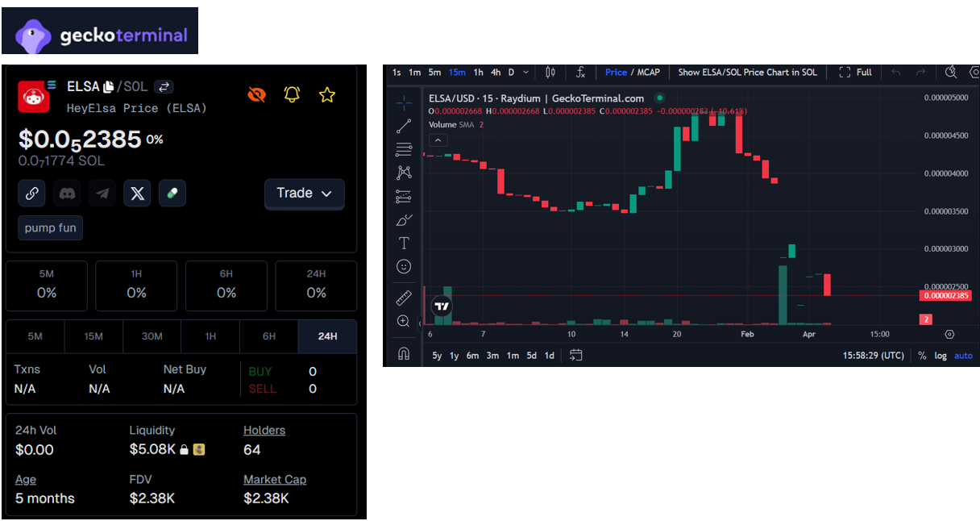The height and width of the screenshot is (521, 980).
Task: Click the Age label link
Action: [26, 479]
